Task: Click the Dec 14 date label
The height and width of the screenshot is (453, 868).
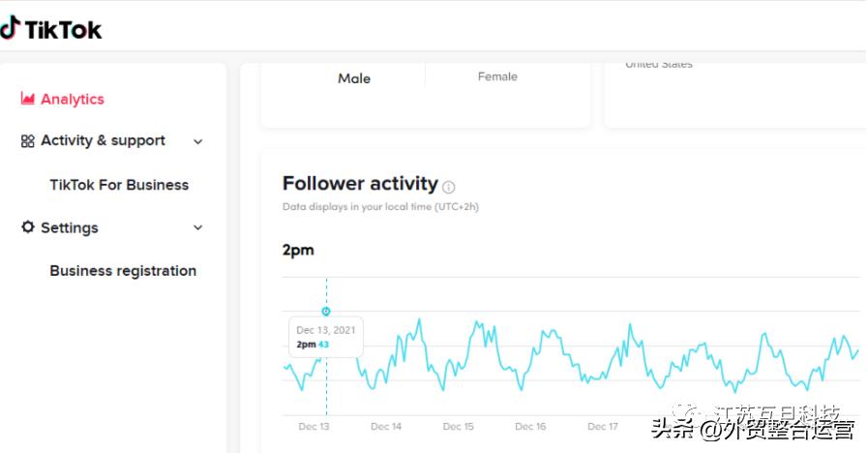Action: (x=386, y=426)
